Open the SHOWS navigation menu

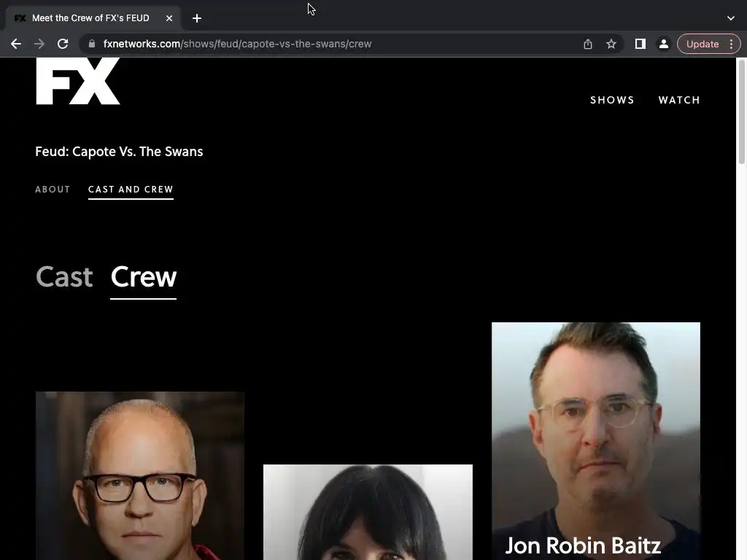coord(612,100)
